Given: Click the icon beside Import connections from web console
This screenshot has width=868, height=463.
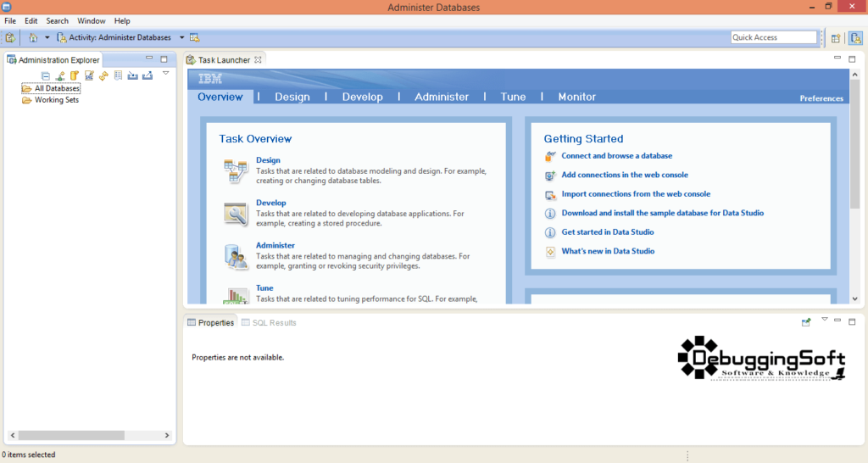Looking at the screenshot, I should click(x=549, y=195).
